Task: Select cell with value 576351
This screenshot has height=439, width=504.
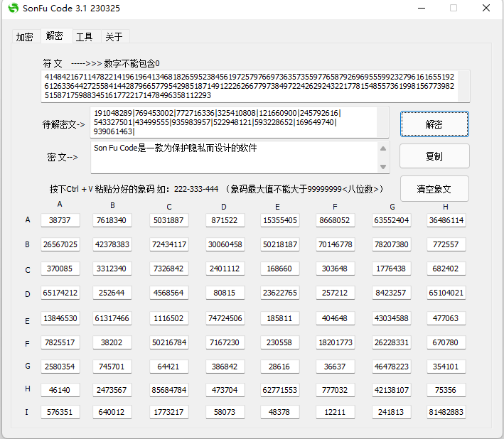Action: tap(60, 412)
